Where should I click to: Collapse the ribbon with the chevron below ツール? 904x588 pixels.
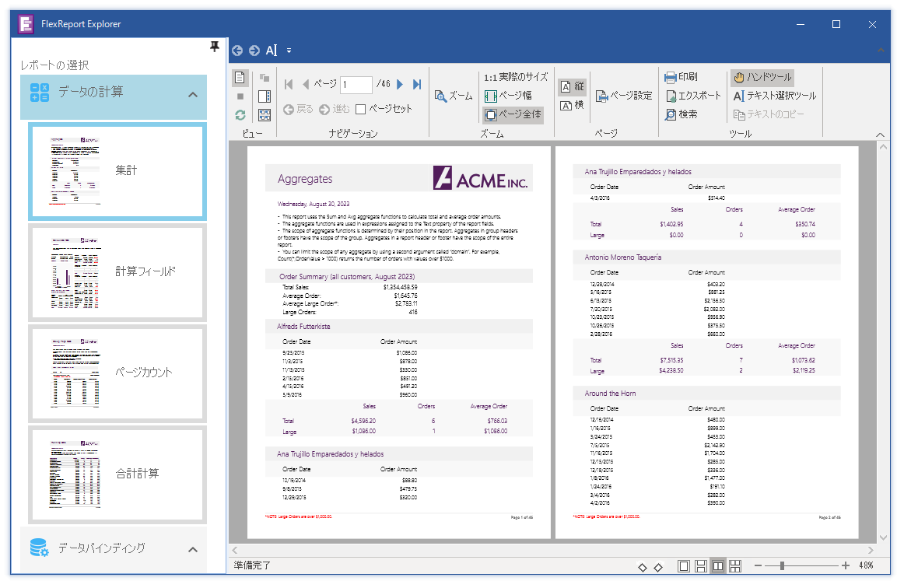(x=880, y=135)
